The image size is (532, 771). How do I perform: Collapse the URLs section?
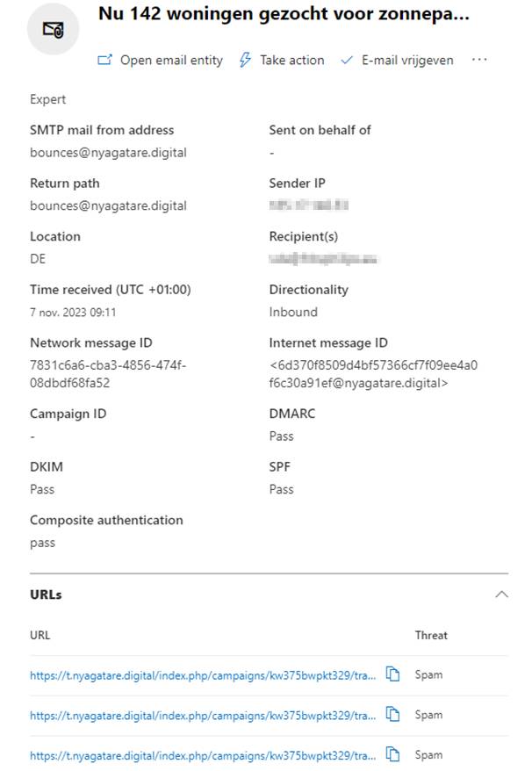pos(501,594)
